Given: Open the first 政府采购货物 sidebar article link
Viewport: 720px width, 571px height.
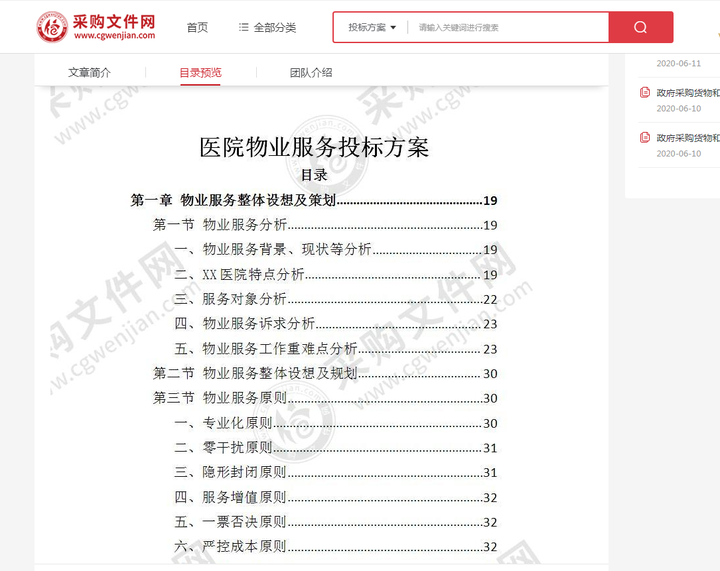Looking at the screenshot, I should click(x=687, y=93).
